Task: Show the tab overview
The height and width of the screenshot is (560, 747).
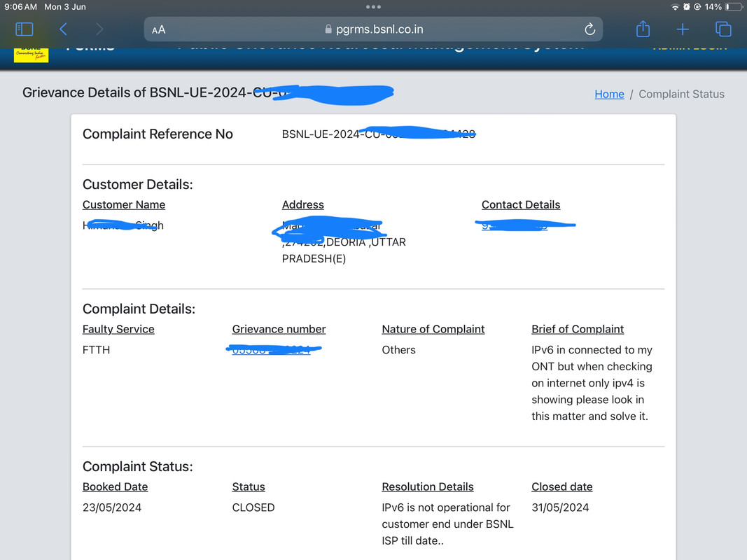Action: 723,29
